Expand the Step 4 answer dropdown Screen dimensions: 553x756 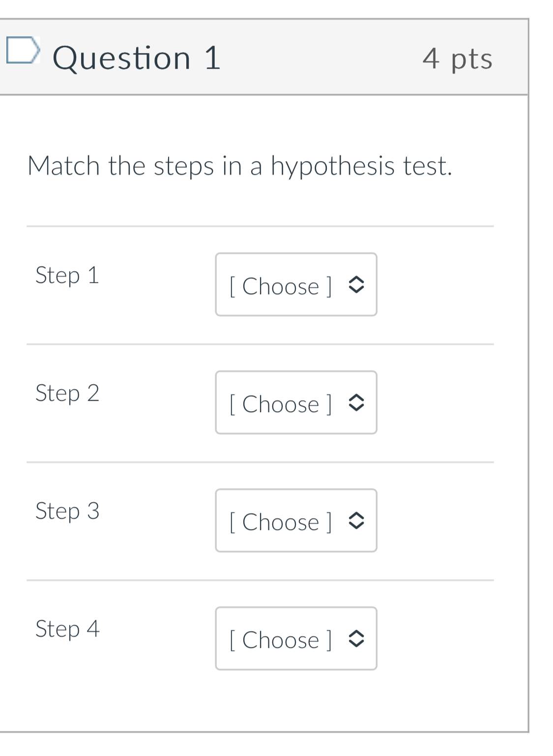coord(296,639)
